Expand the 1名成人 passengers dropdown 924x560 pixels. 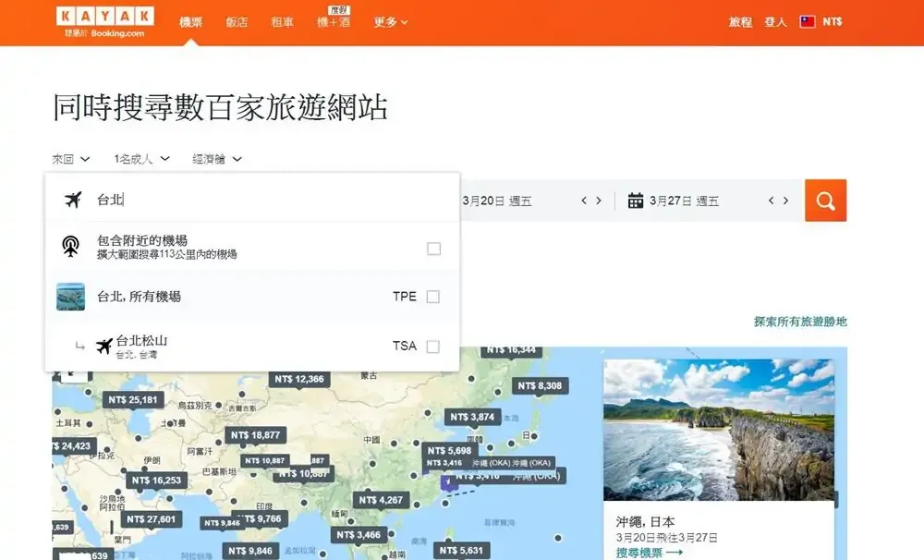[x=141, y=159]
